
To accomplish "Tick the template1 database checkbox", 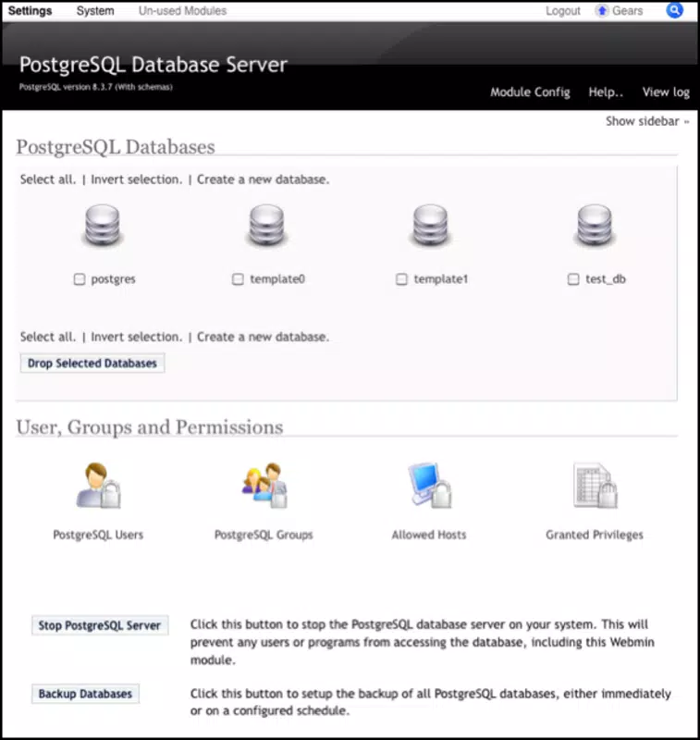I will (x=401, y=279).
